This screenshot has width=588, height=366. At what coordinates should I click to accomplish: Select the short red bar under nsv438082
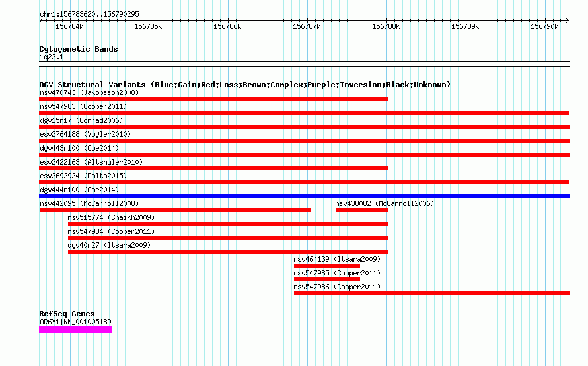362,210
